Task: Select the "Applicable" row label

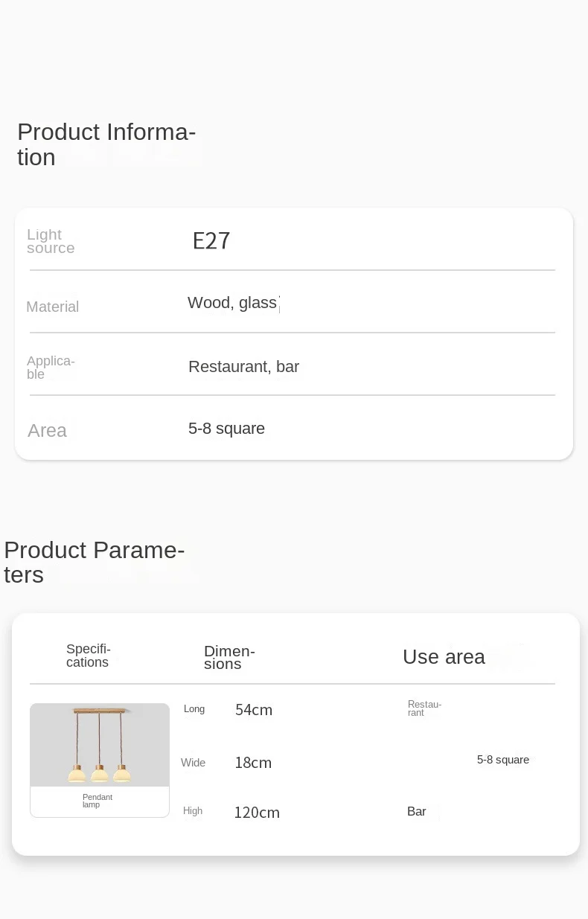Action: click(x=51, y=368)
